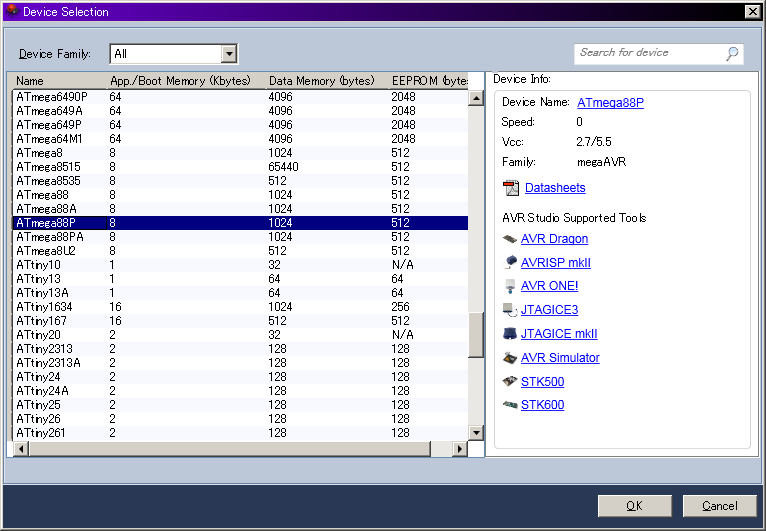
Task: Click into the Search for device field
Action: point(648,53)
